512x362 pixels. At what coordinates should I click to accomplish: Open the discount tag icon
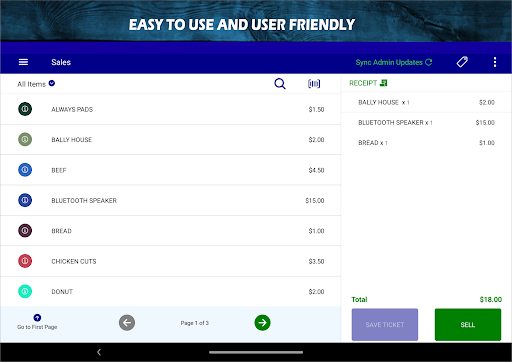(x=462, y=62)
